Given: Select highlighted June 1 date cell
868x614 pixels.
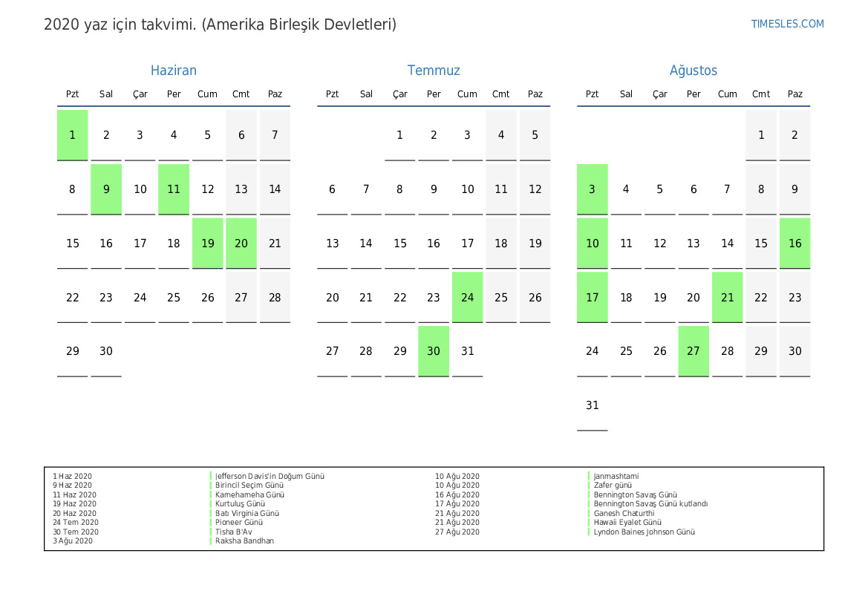Looking at the screenshot, I should [x=73, y=135].
